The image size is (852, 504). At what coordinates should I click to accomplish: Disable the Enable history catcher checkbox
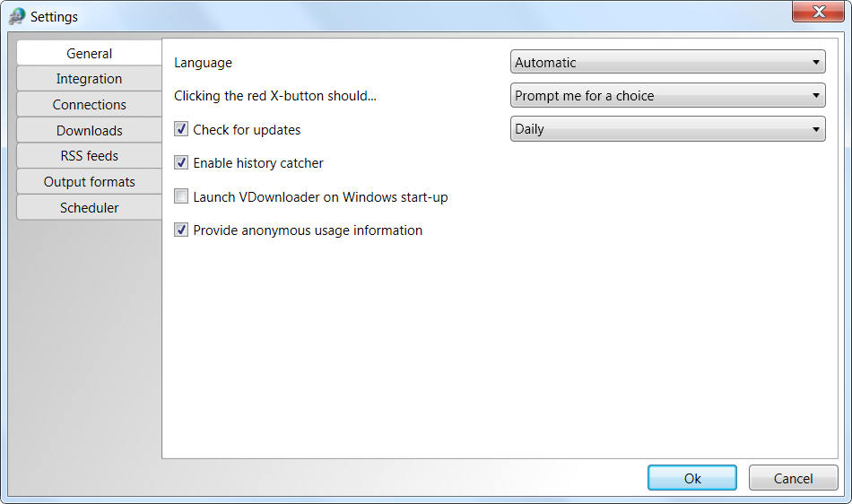point(181,162)
